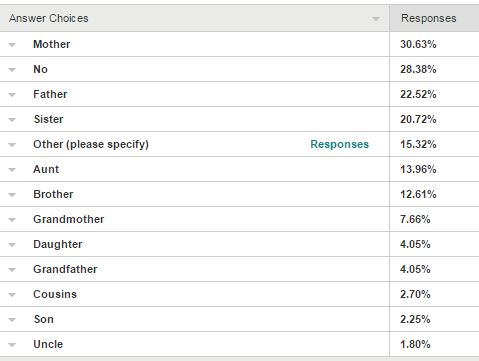Click the Answer Choices header label
This screenshot has height=361, width=479.
[x=49, y=18]
